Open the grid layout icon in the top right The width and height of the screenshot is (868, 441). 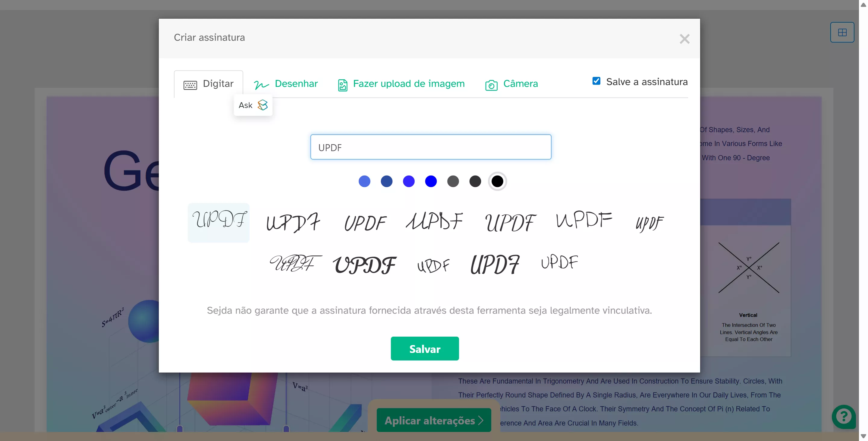point(842,32)
